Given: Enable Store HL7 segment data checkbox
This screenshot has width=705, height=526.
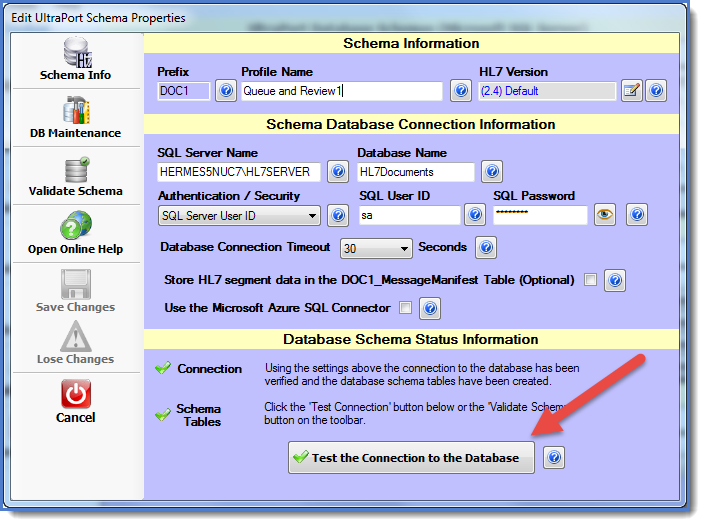Looking at the screenshot, I should [x=590, y=280].
